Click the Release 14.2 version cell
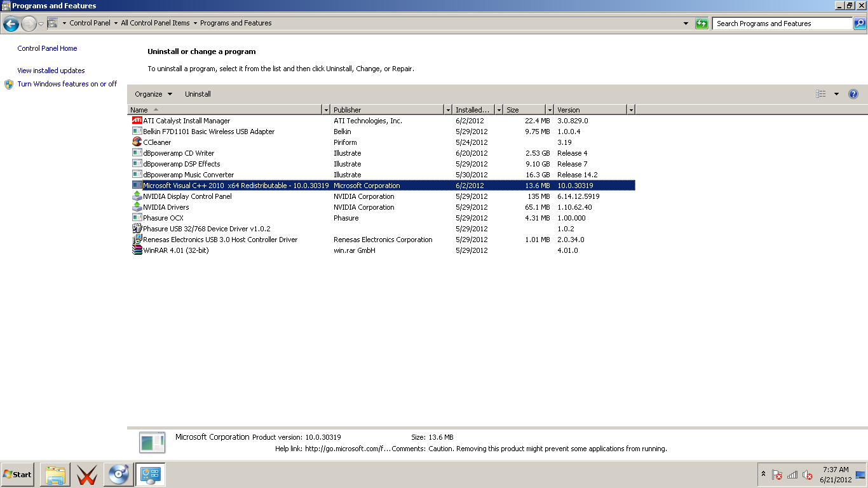Screen dimensions: 868x488 (x=578, y=175)
